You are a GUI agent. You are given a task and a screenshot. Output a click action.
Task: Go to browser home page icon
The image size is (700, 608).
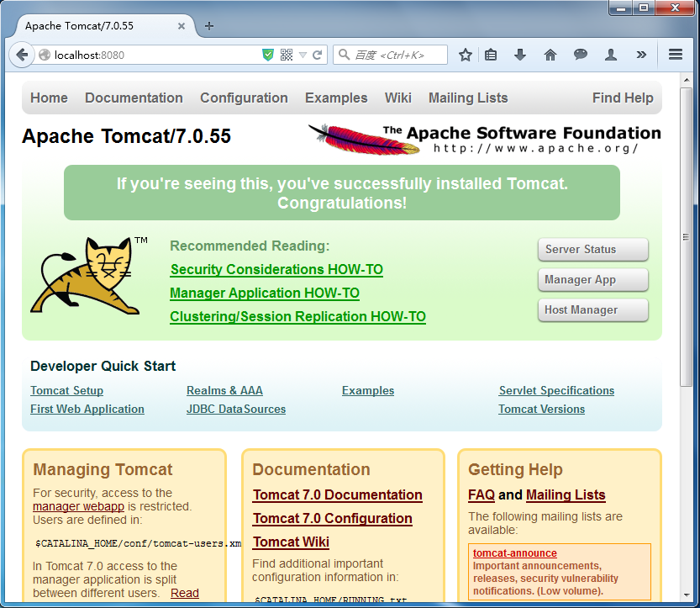coord(550,55)
